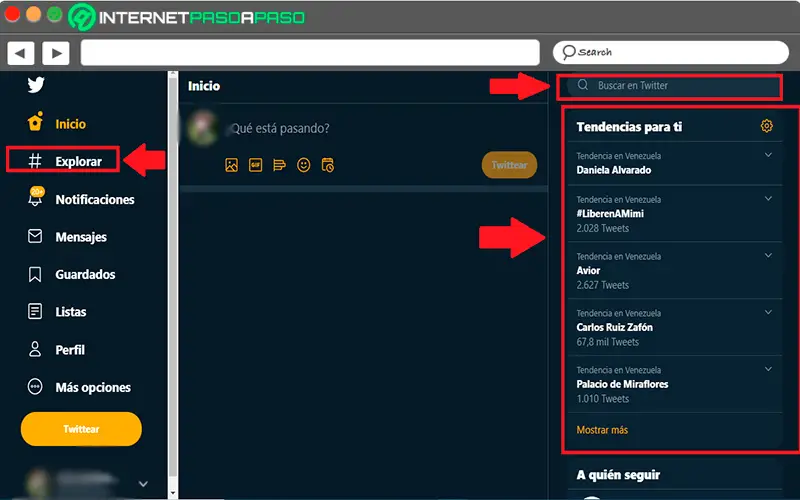Expand options chevron for Daniela Alvarado trend
Viewport: 800px width, 500px height.
[x=768, y=155]
